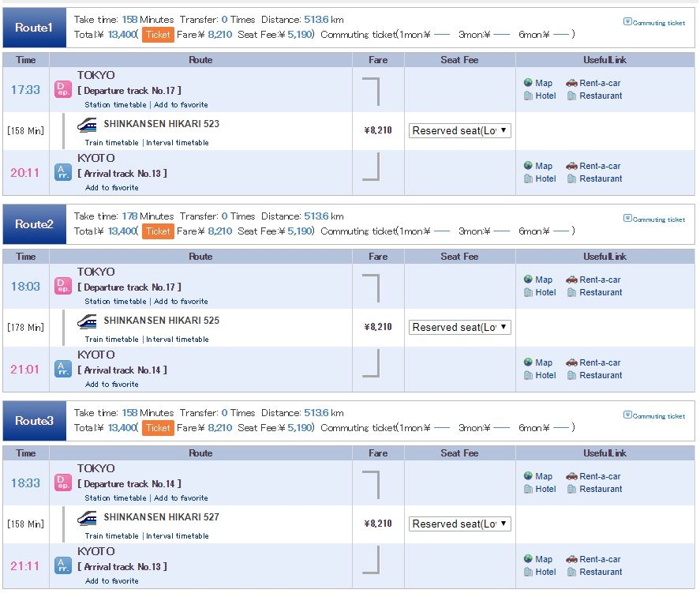Open Station timetable for Tokyo 18:03 departure
This screenshot has width=700, height=597.
(x=116, y=301)
